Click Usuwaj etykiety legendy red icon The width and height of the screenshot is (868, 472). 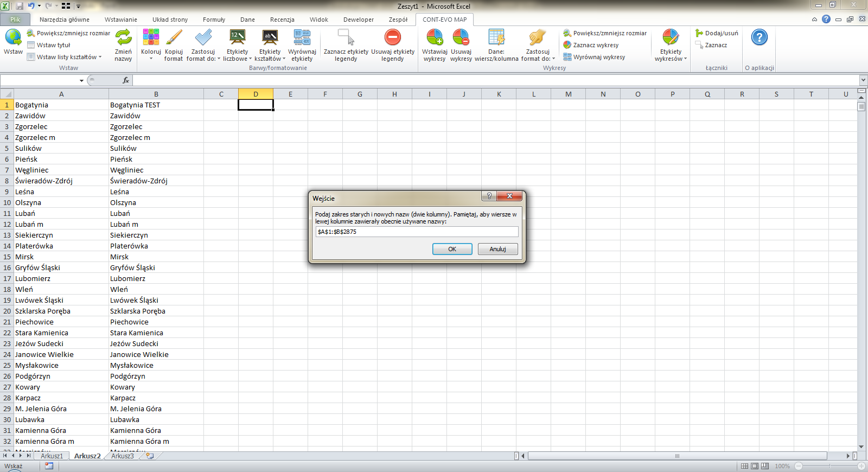(x=392, y=37)
